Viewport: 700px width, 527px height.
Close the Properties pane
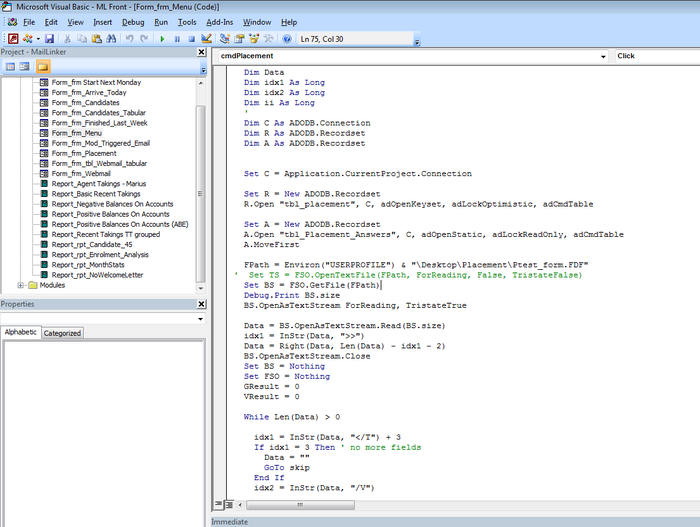tap(202, 304)
